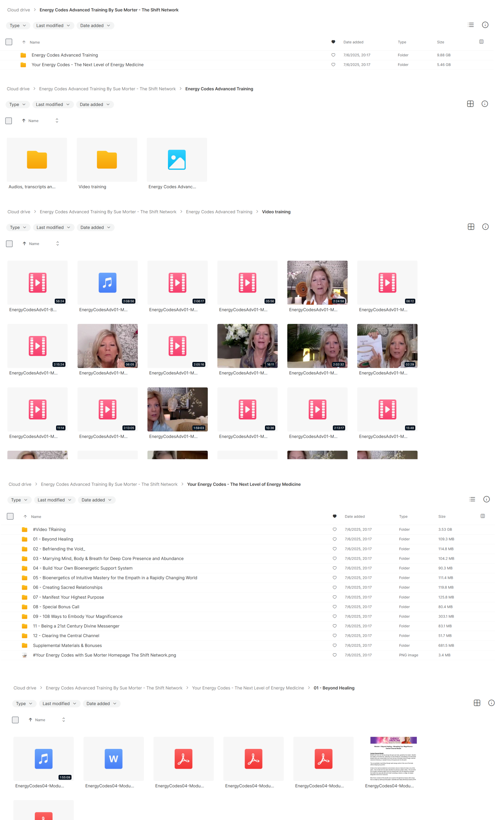Open Last modified filter in the Your Energy Codes page

pos(55,500)
